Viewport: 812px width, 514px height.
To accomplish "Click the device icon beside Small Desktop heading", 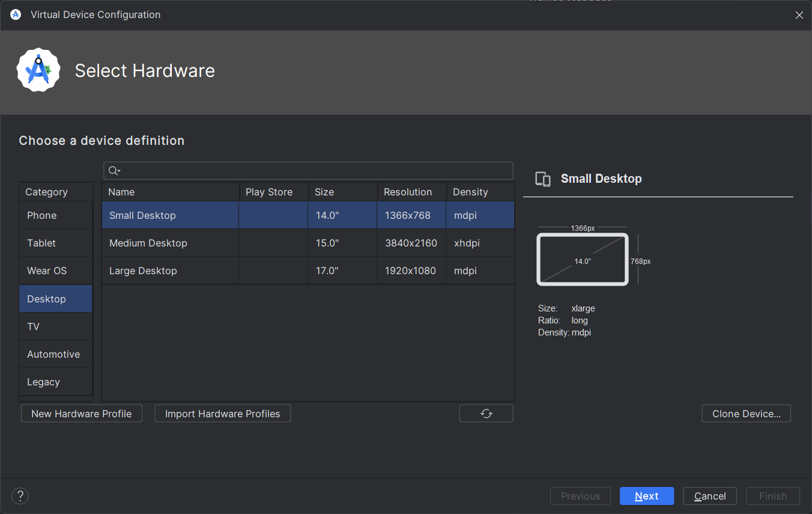I will click(543, 179).
